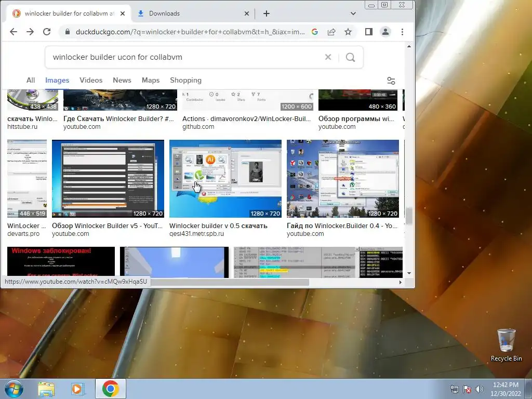Image resolution: width=532 pixels, height=399 pixels.
Task: Launch Windows Media Player from taskbar
Action: [77, 389]
